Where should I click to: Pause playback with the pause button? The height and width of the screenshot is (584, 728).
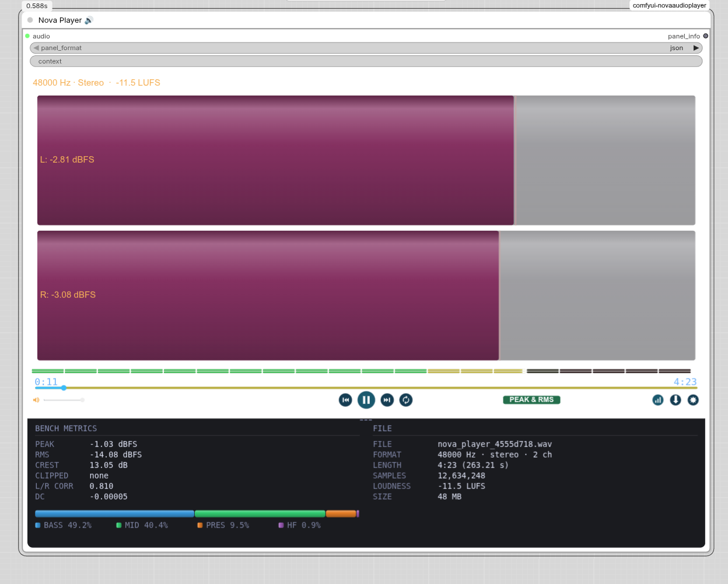(x=366, y=400)
